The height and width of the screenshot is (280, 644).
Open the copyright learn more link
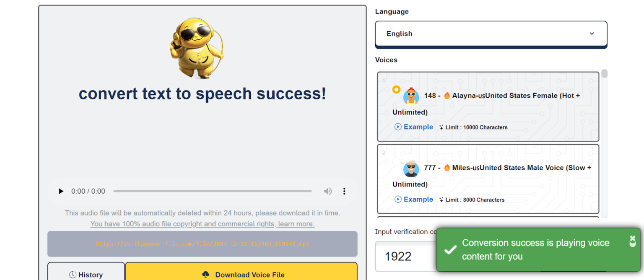pyautogui.click(x=203, y=224)
